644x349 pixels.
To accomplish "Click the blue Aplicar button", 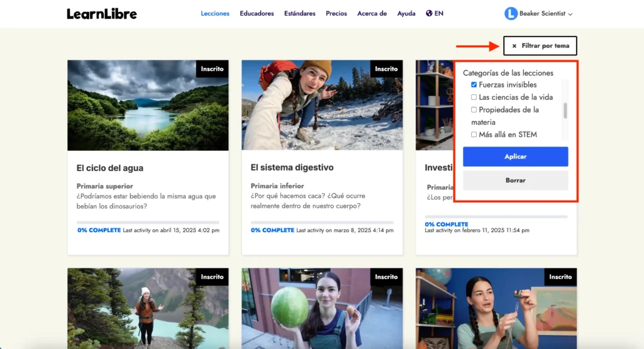I will coord(516,157).
